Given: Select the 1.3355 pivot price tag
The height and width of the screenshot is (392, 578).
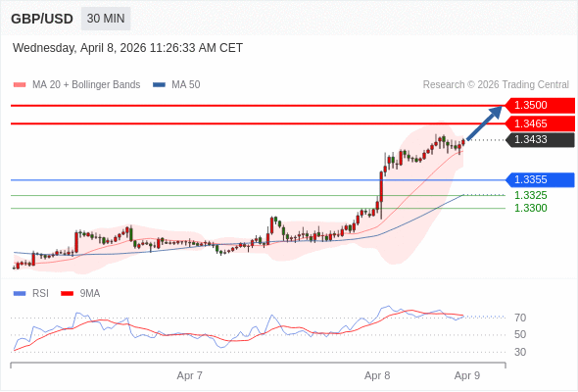Looking at the screenshot, I should coord(540,180).
